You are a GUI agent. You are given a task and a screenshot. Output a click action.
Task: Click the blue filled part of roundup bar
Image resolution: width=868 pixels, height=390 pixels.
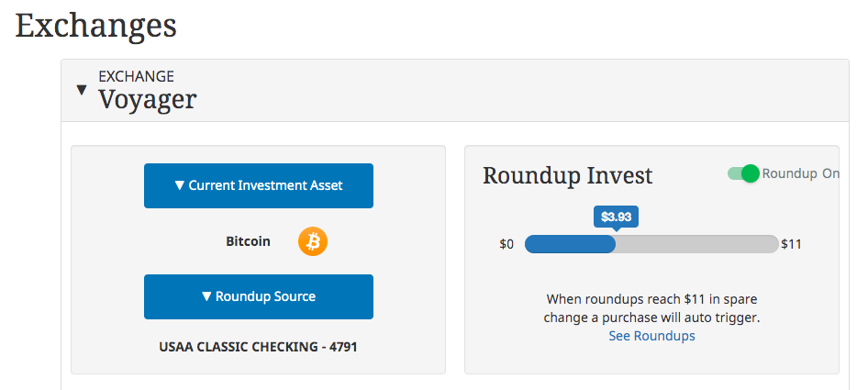570,244
